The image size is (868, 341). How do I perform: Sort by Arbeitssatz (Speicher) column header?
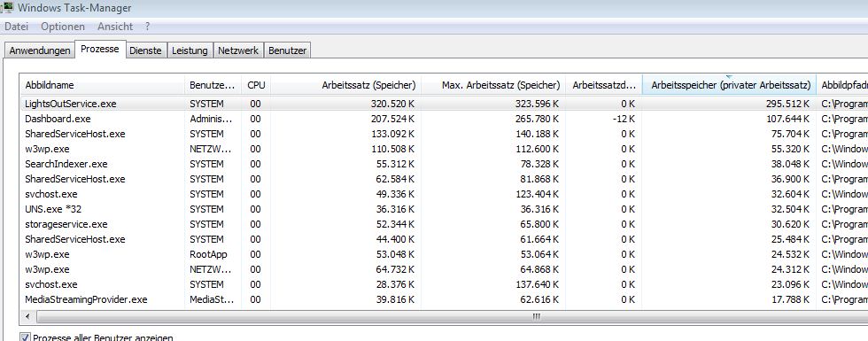point(345,85)
